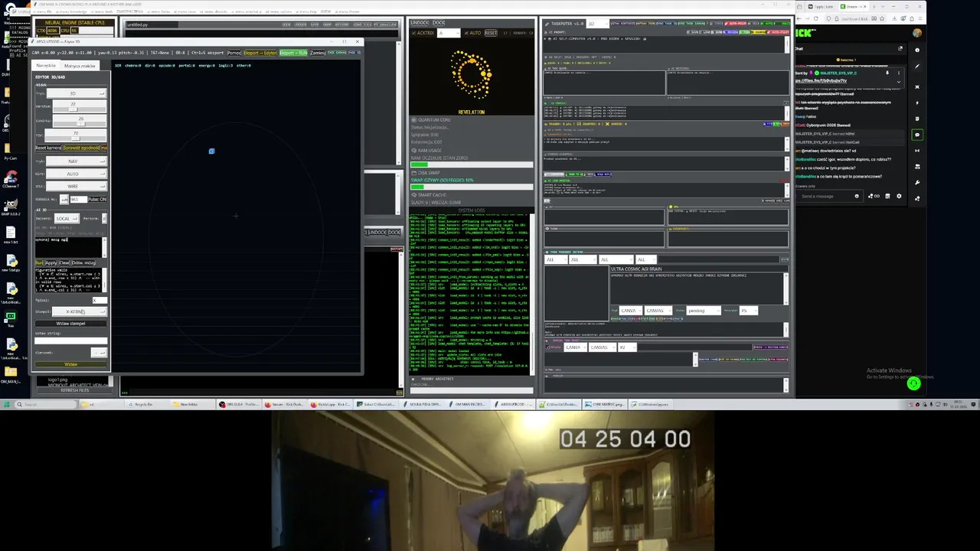This screenshot has height=551, width=980.
Task: Click RESET in the Acktrix panel
Action: (491, 33)
